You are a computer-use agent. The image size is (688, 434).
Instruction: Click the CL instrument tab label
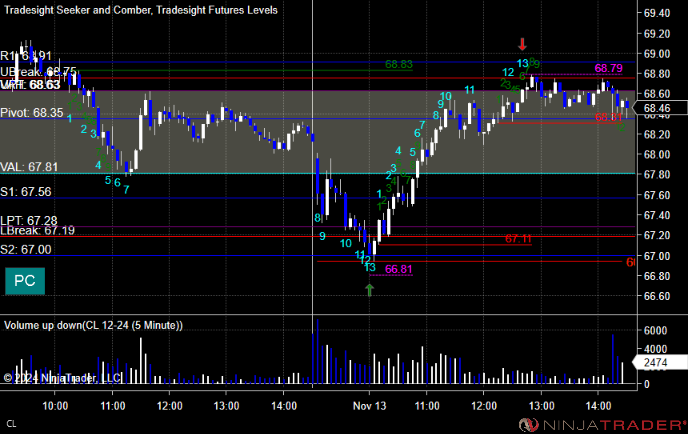[x=11, y=424]
